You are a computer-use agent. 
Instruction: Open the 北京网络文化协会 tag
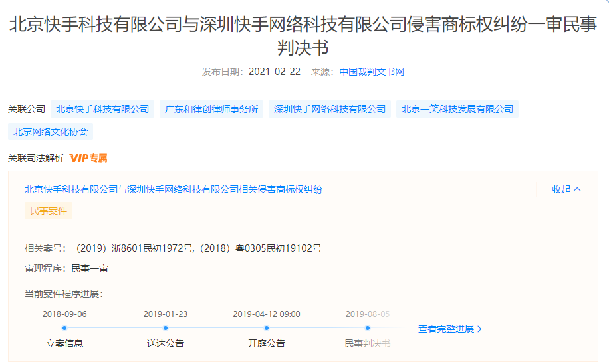coord(51,132)
